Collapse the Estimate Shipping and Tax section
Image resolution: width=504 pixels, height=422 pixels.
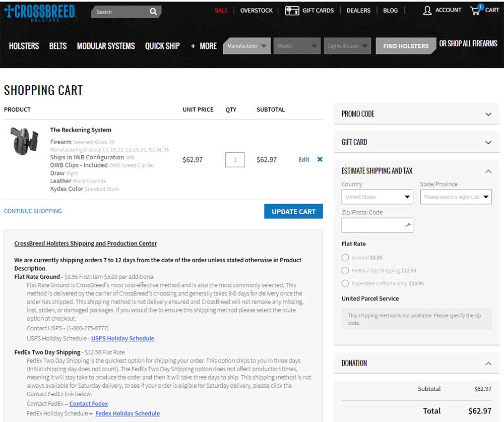coord(488,171)
